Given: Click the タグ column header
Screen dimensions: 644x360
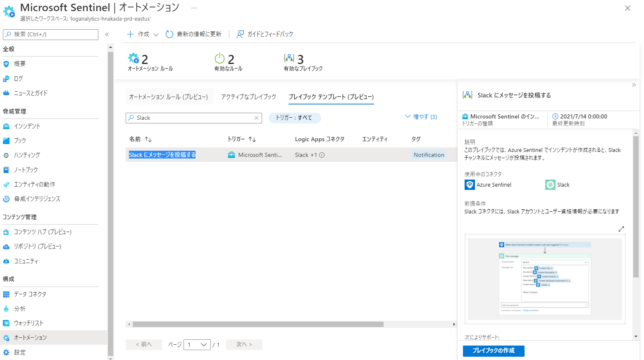Looking at the screenshot, I should click(416, 139).
